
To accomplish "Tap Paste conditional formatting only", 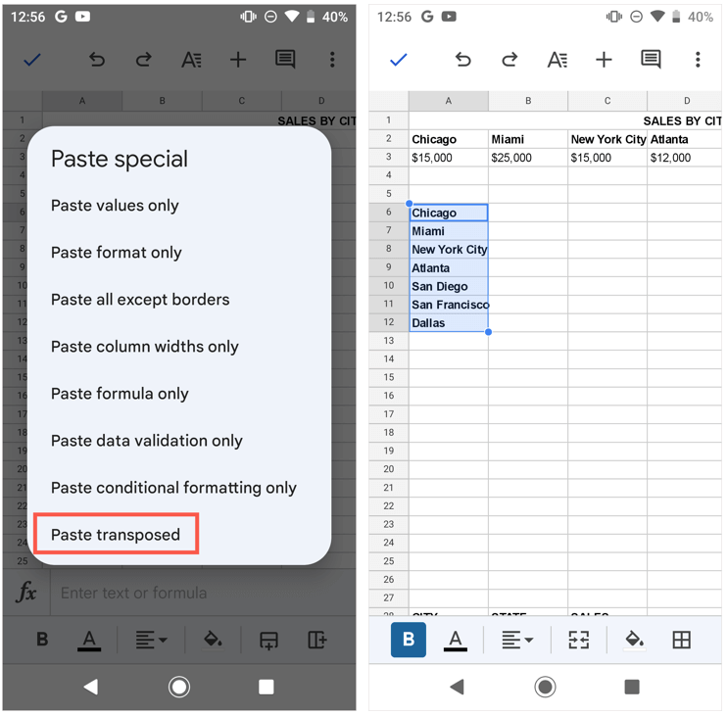I will (x=173, y=488).
